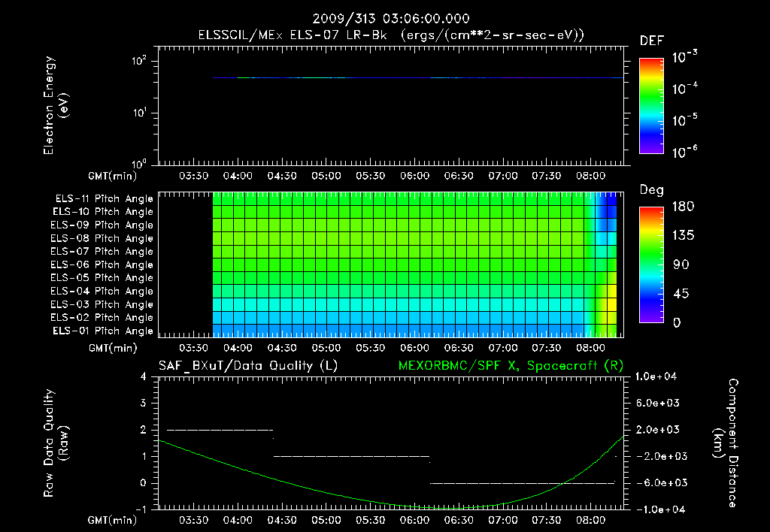770x532 pixels.
Task: Click the ELS-01 Pitch Angle row label
Action: pyautogui.click(x=103, y=331)
